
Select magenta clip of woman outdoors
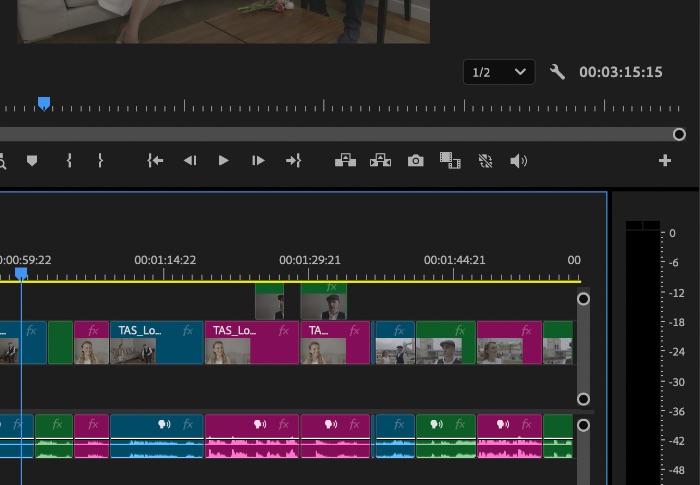click(509, 343)
